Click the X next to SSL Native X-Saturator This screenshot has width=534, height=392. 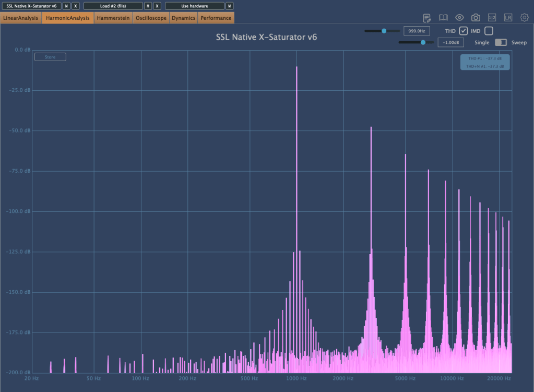(x=76, y=6)
